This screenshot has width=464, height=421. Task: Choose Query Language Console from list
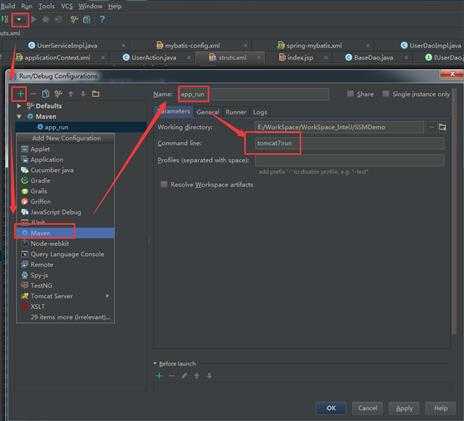tap(66, 254)
